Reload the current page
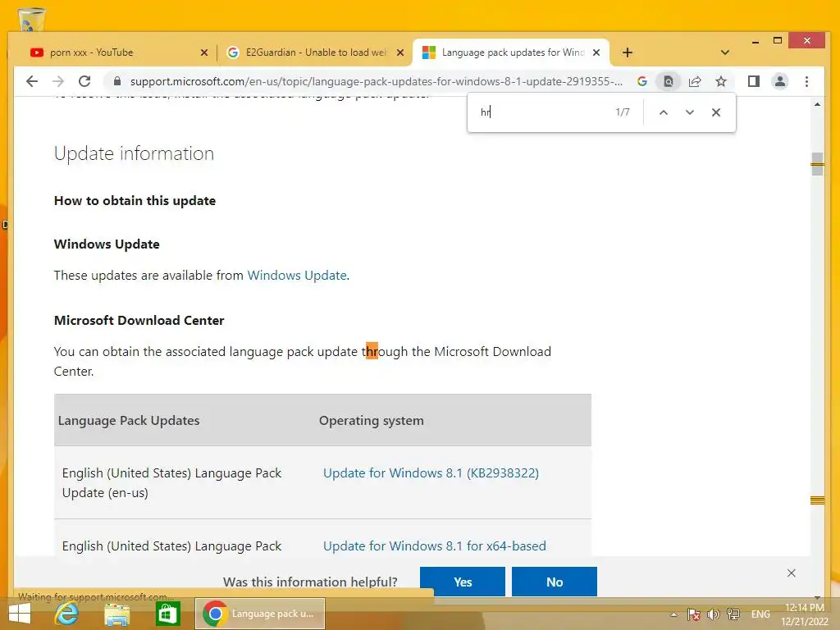Image resolution: width=840 pixels, height=630 pixels. (x=84, y=81)
